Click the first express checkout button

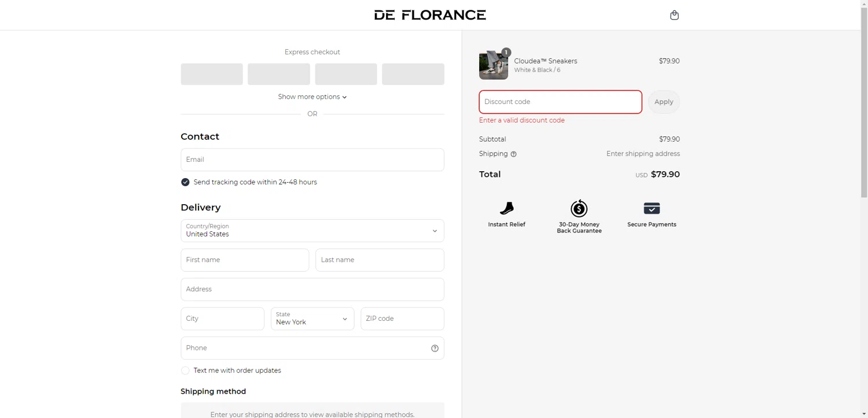212,74
